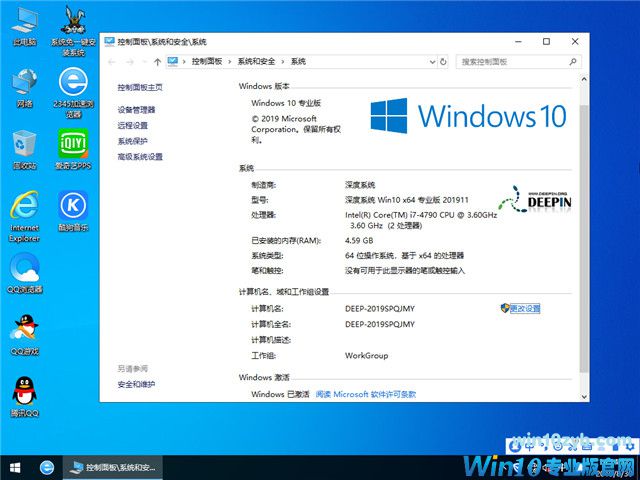Select the 网络 desktop icon
The image size is (640, 480).
pos(24,88)
